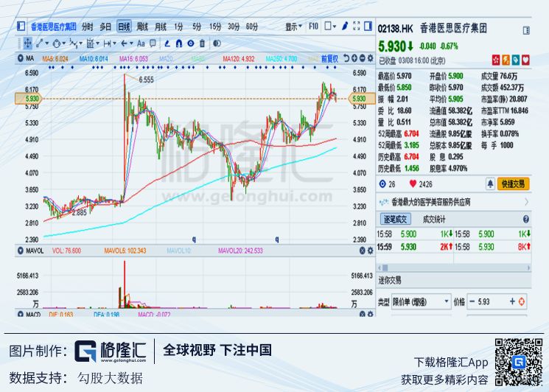Click the 快捷交易 quick trade button

[513, 183]
